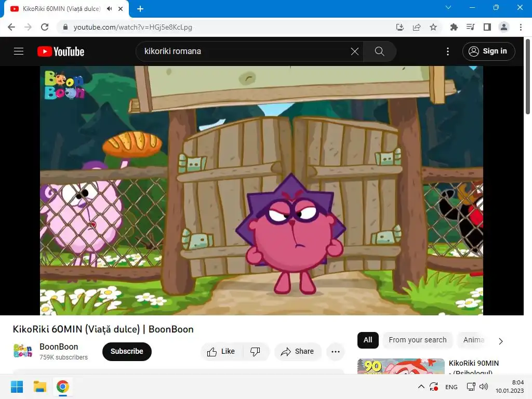Open the network tray icon
Screen dimensions: 532x399
471,387
